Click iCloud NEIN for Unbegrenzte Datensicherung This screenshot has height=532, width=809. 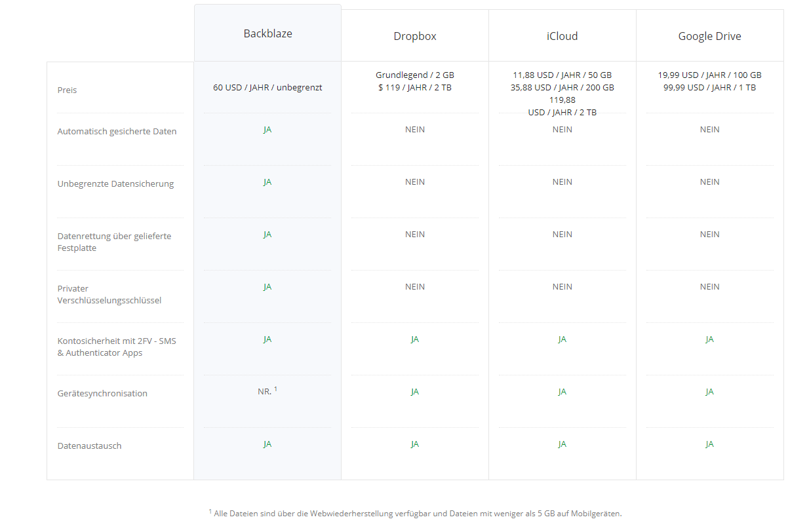tap(562, 181)
